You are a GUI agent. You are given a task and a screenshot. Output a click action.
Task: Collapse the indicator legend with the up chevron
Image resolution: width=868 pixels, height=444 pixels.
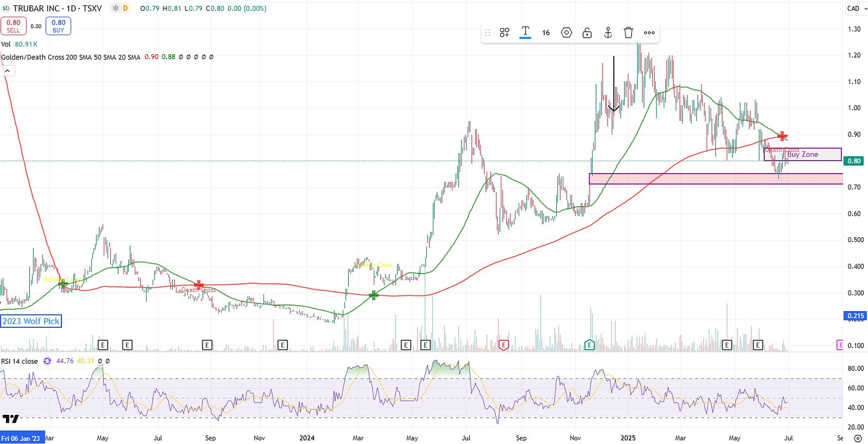[x=7, y=72]
